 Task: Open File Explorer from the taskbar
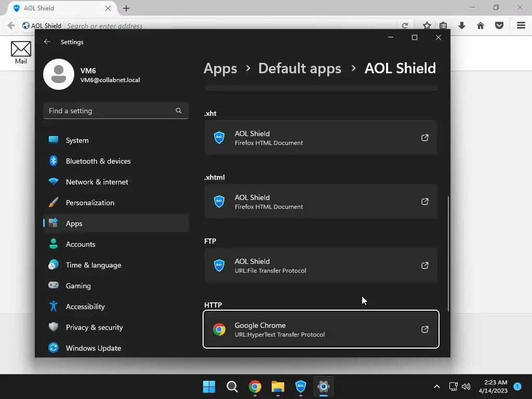coord(278,387)
